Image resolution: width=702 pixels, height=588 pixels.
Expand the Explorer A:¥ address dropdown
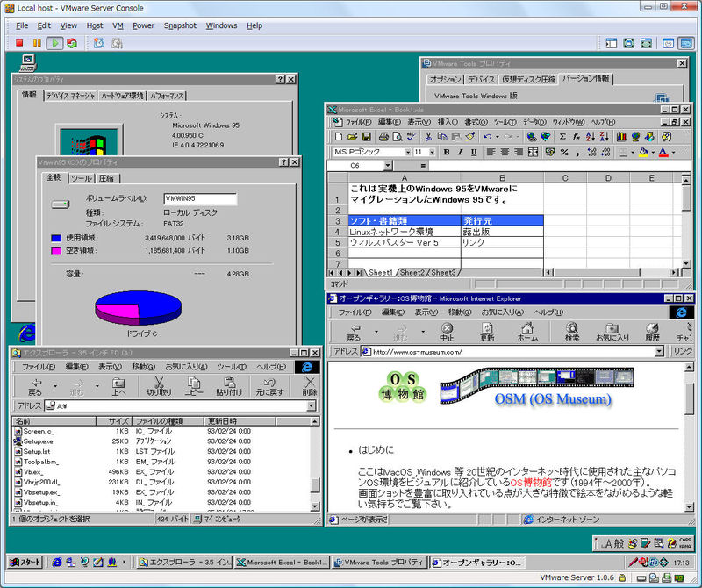(312, 405)
